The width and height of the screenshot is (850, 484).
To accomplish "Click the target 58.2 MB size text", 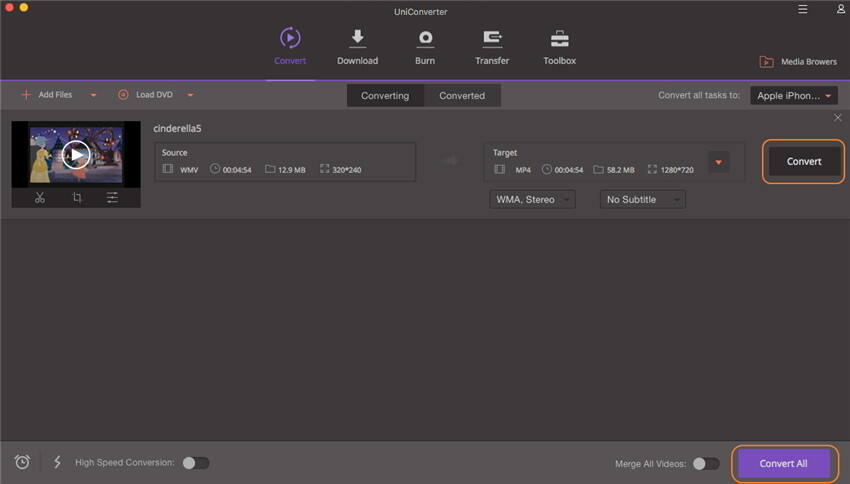I will [x=620, y=170].
